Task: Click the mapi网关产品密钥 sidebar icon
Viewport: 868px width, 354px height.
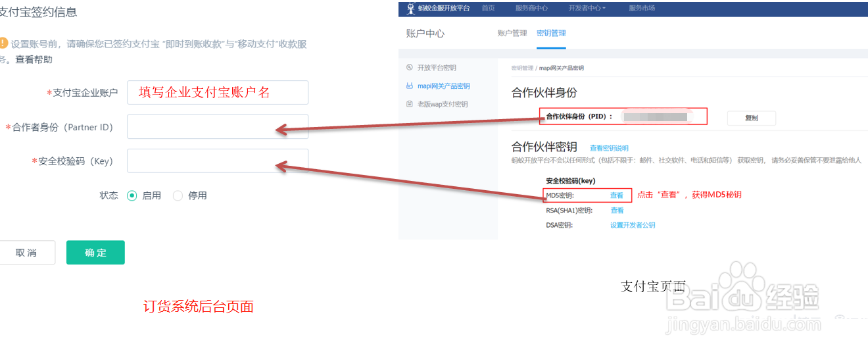Action: (410, 86)
